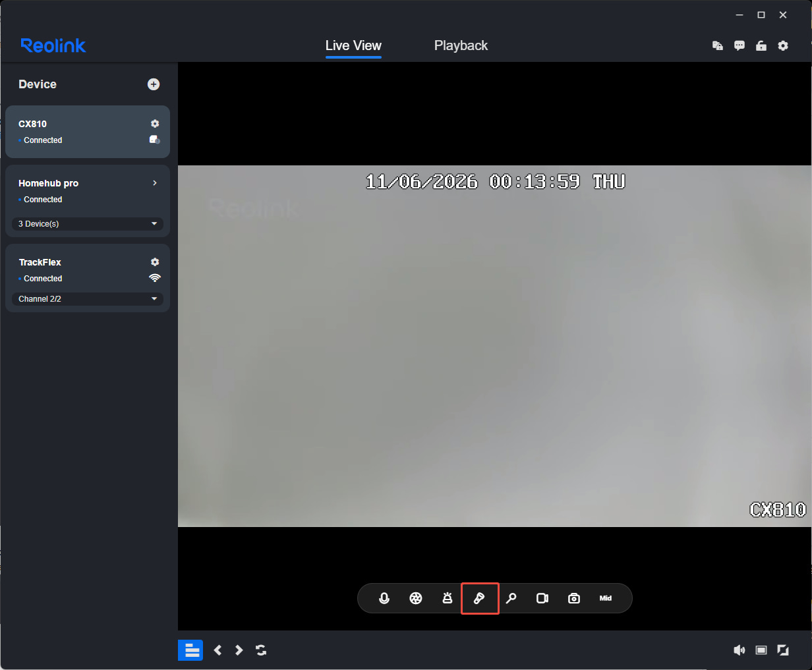Click the Connected status under CX810
Screen dimensions: 812x670
coord(43,140)
